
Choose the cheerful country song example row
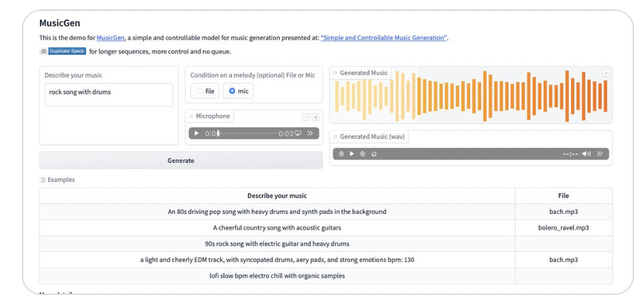(326, 228)
